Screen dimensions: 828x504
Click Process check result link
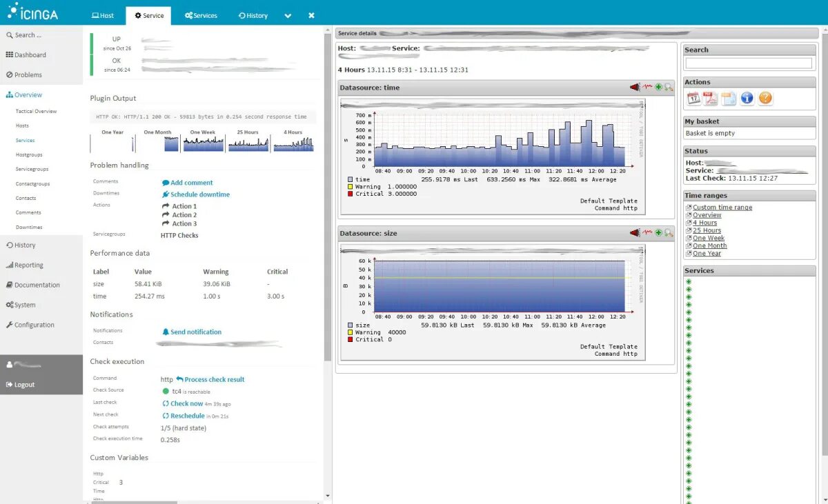(x=210, y=379)
